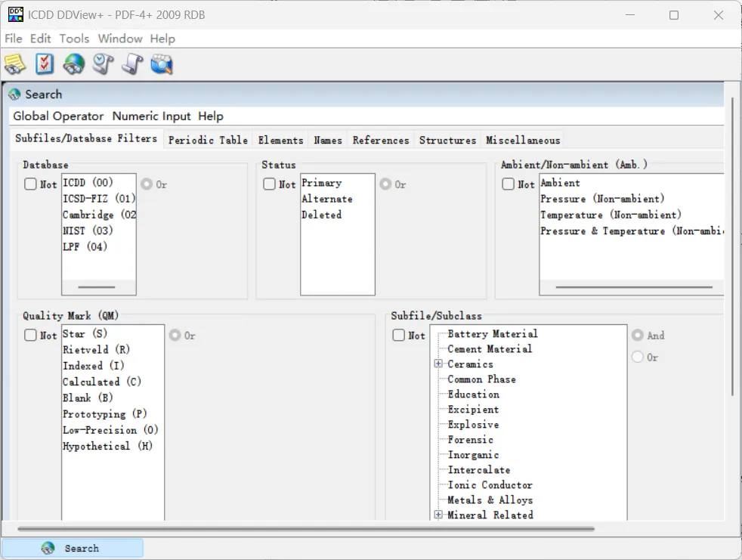Select Primary in Status list
Image resolution: width=742 pixels, height=560 pixels.
click(x=322, y=183)
